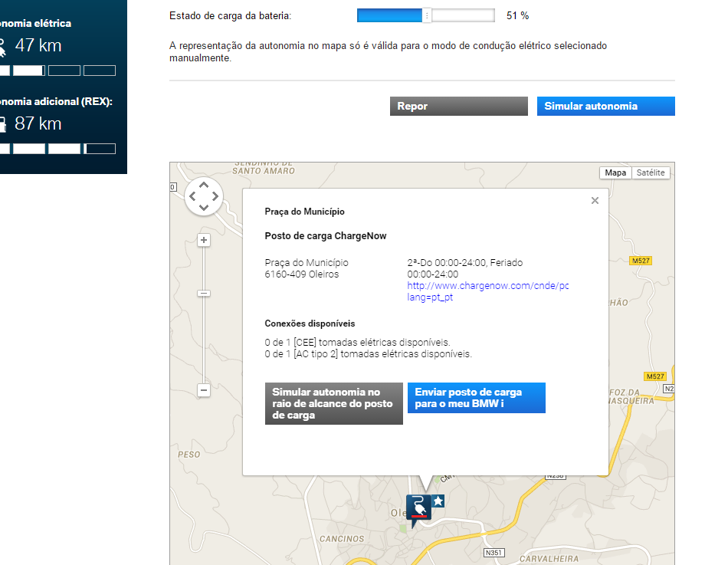Click Simular autonomia no raio de alcance button
Screen dimensions: 728x565
click(x=334, y=403)
